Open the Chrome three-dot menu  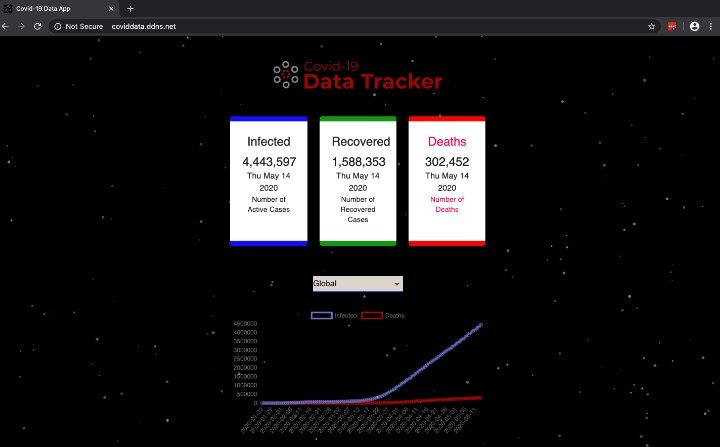tap(711, 27)
